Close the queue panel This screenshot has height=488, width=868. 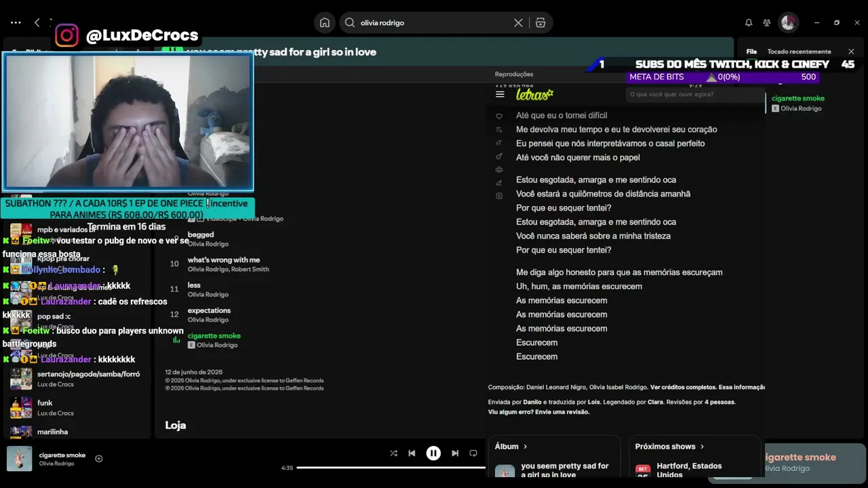click(851, 52)
